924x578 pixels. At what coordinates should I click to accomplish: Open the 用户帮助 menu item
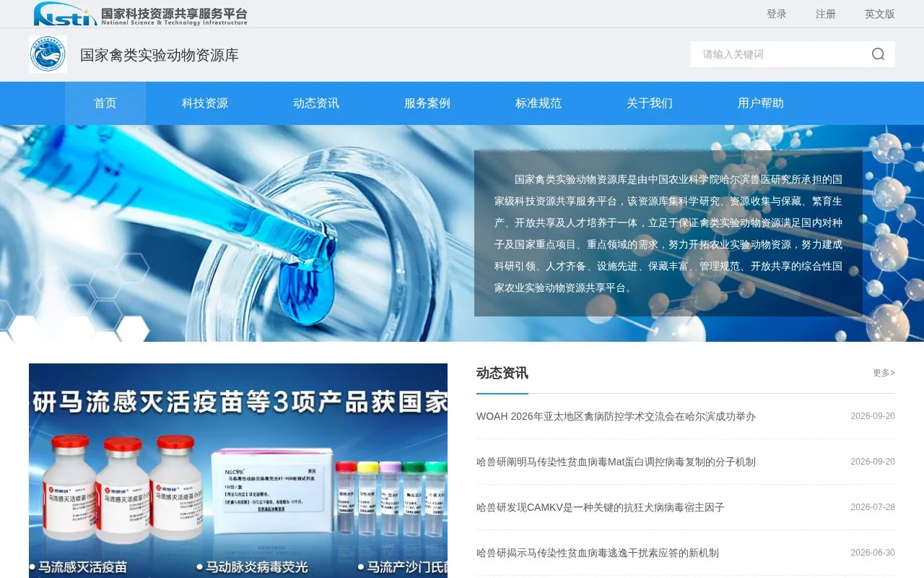[x=761, y=103]
